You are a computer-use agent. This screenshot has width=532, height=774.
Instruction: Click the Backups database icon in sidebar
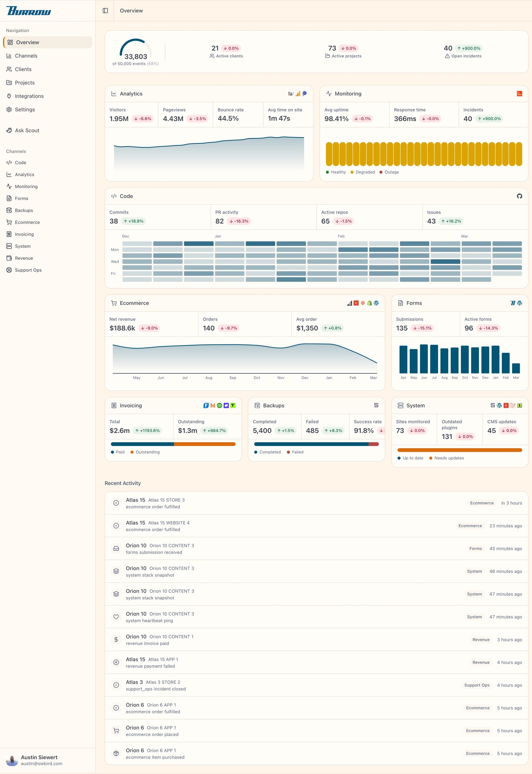9,210
